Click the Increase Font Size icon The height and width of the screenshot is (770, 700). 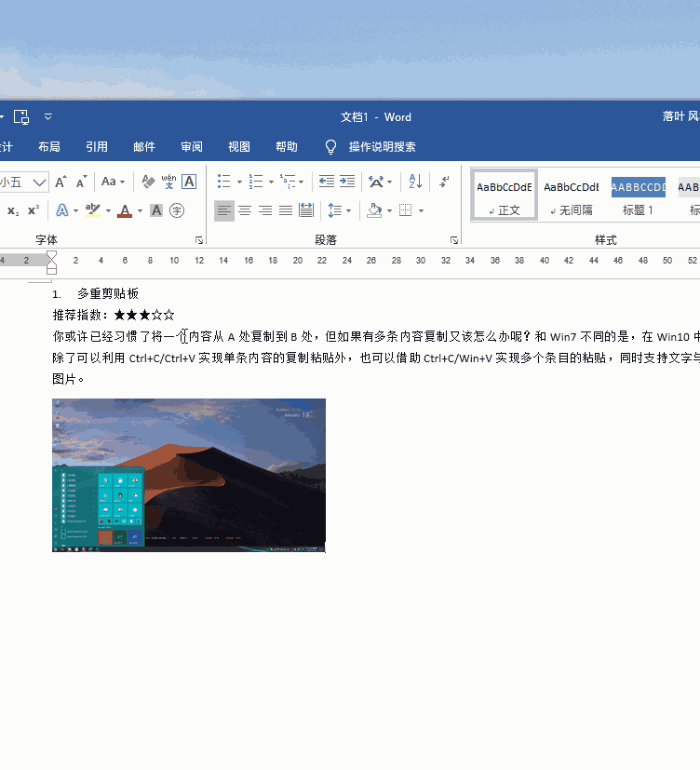tap(61, 182)
